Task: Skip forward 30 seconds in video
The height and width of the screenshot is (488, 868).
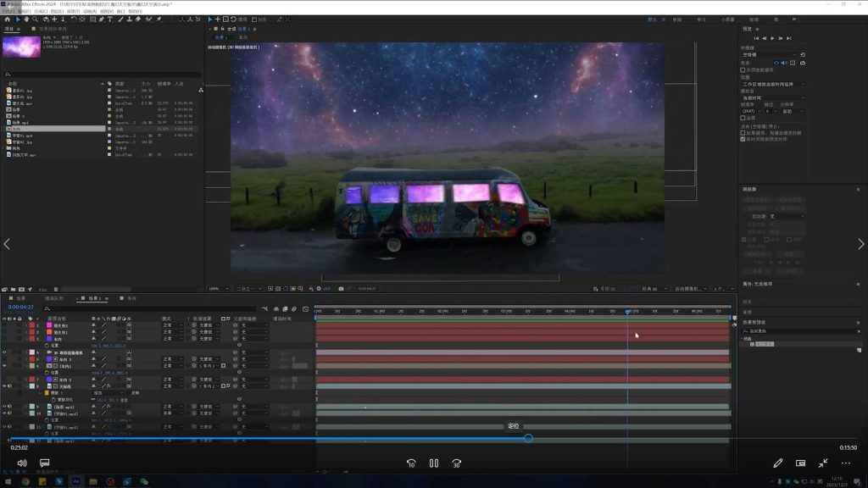Action: [x=456, y=463]
